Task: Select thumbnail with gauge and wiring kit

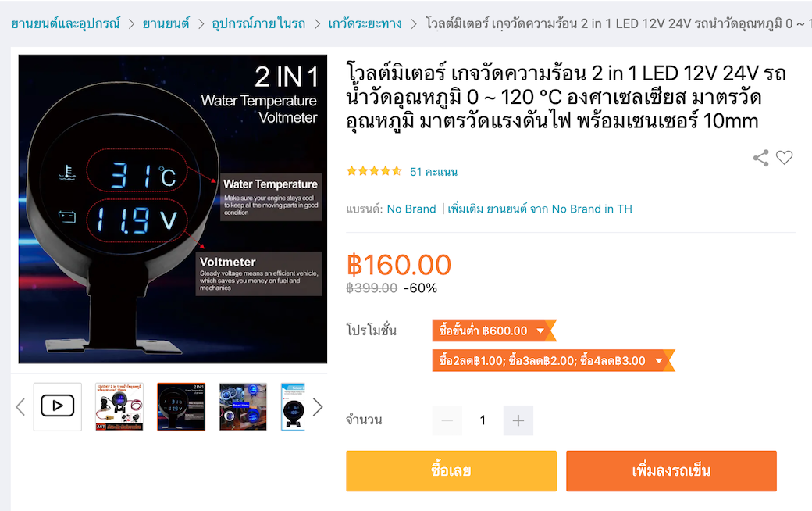Action: 119,407
